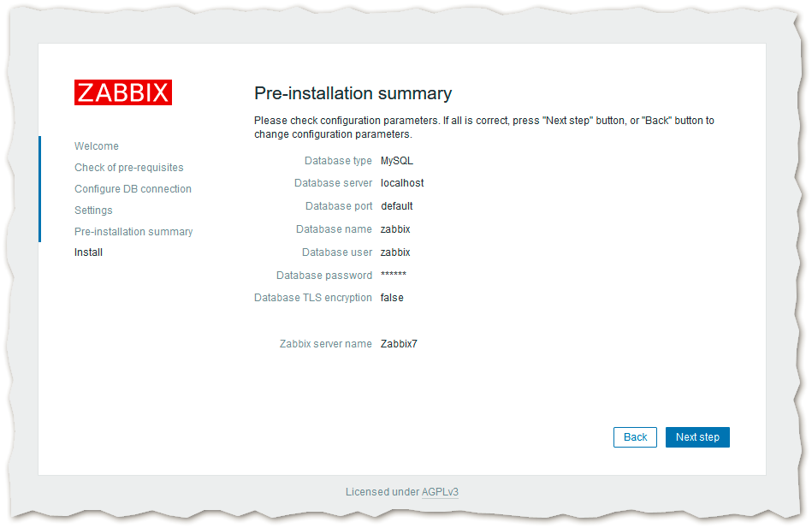This screenshot has height=528, width=812.
Task: Click the Zabbix7 server name value
Action: click(x=399, y=344)
